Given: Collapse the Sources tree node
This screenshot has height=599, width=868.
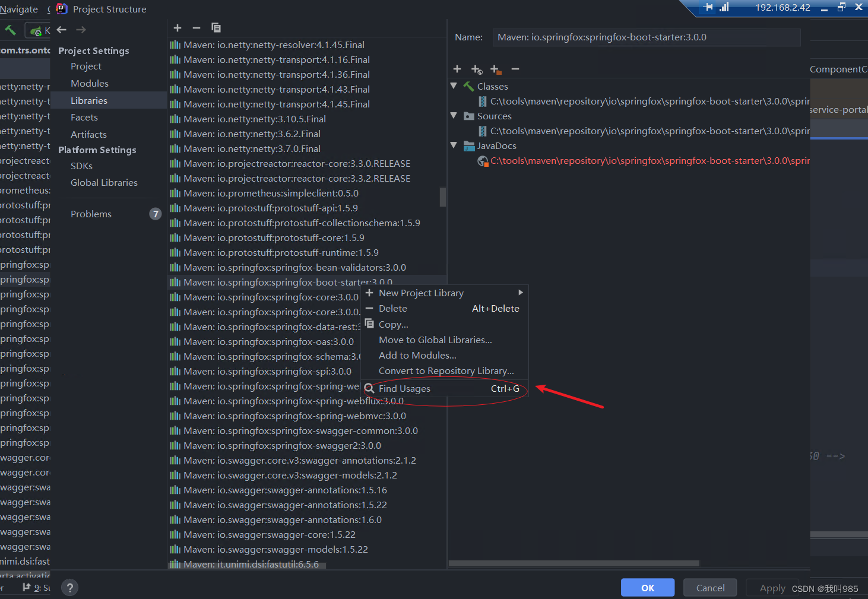Looking at the screenshot, I should click(x=454, y=116).
